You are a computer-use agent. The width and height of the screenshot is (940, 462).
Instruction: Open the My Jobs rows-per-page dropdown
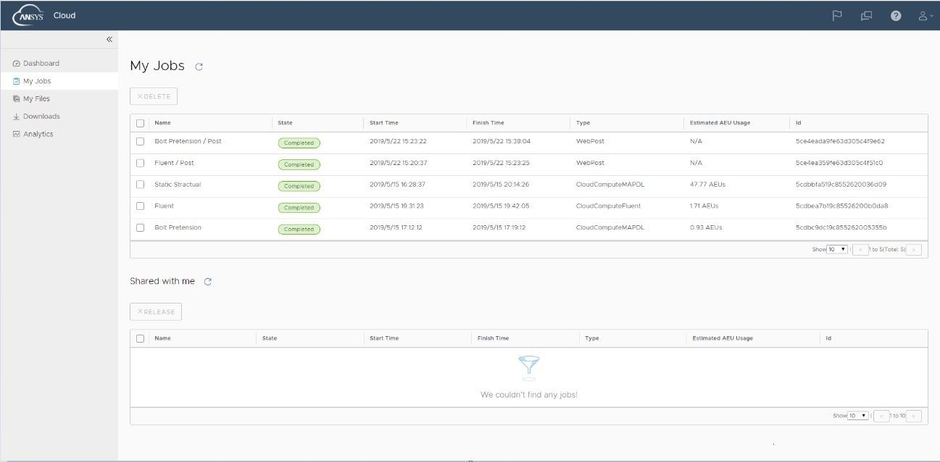[x=837, y=249]
